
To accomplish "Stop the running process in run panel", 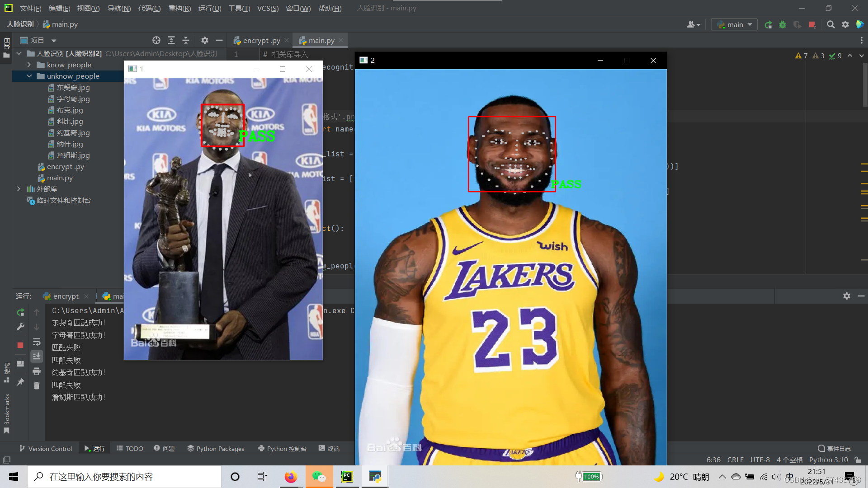I will (20, 345).
